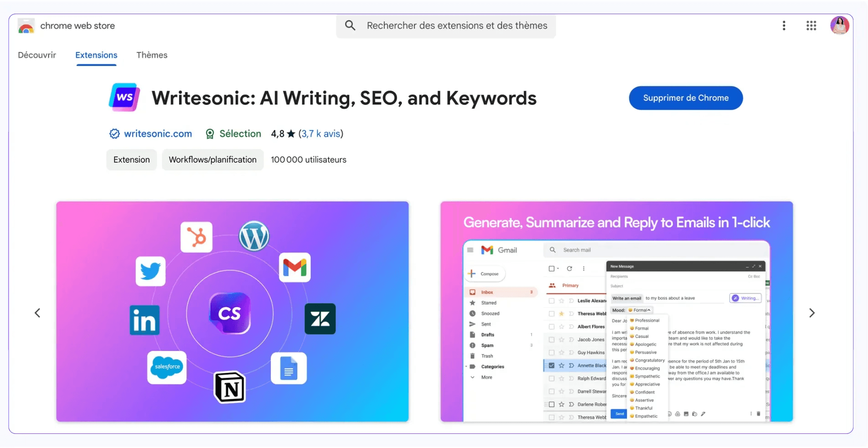Open the integrations screenshot thumbnail
The height and width of the screenshot is (448, 868).
tap(232, 312)
